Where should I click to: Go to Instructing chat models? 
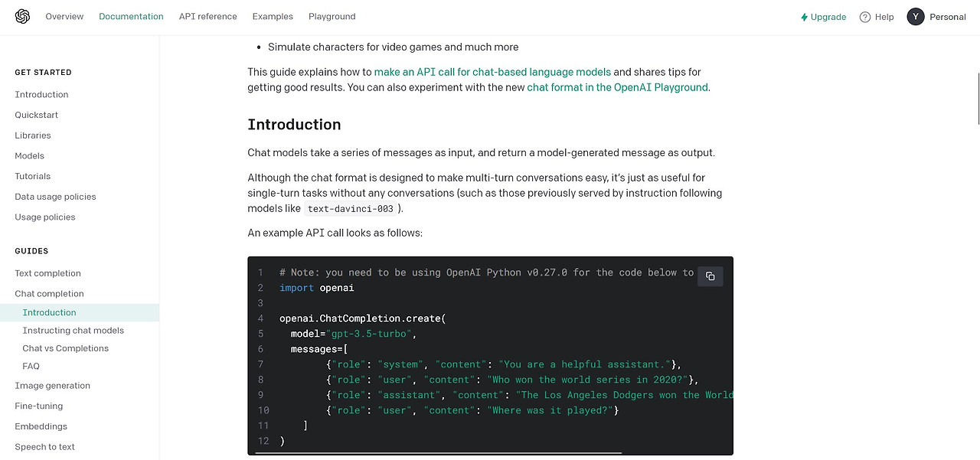click(73, 331)
